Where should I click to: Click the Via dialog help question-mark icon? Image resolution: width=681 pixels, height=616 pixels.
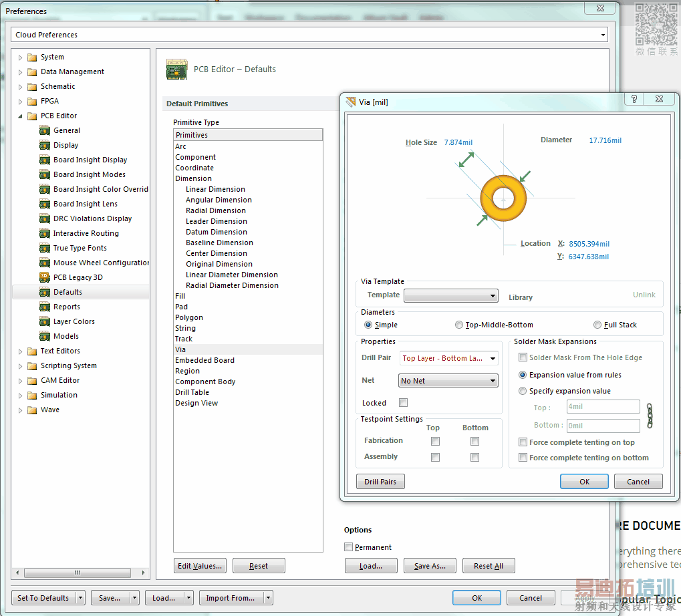[634, 99]
